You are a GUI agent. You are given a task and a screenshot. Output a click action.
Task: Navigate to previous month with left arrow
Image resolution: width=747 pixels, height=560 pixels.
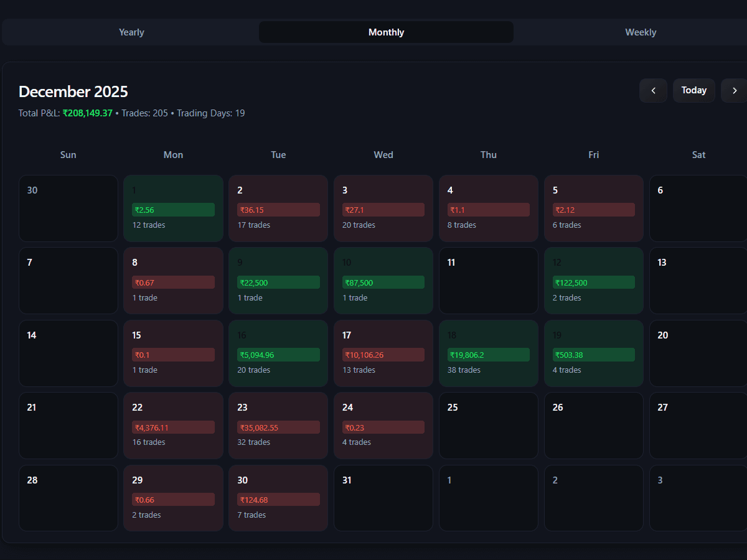tap(653, 90)
